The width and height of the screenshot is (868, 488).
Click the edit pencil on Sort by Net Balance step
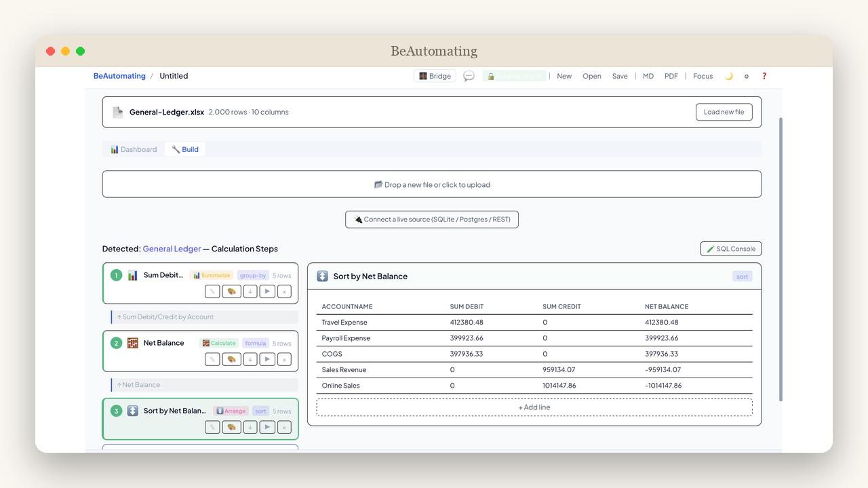point(212,427)
